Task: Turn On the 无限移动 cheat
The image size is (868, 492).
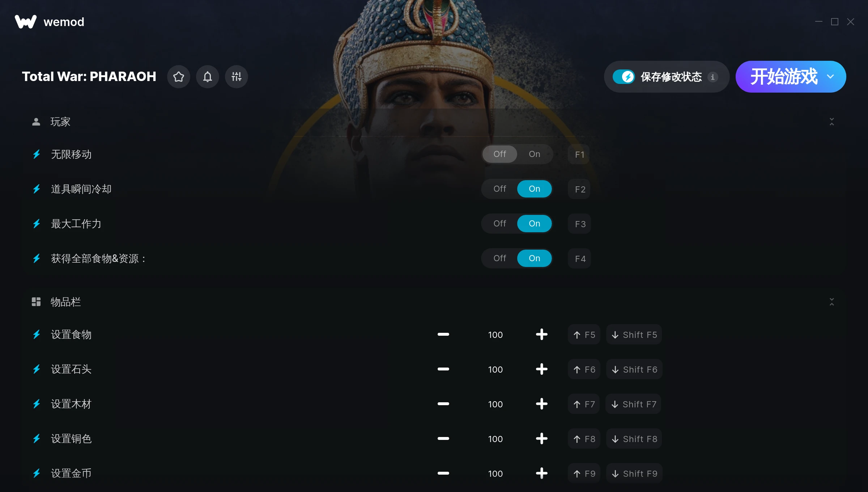Action: (535, 154)
